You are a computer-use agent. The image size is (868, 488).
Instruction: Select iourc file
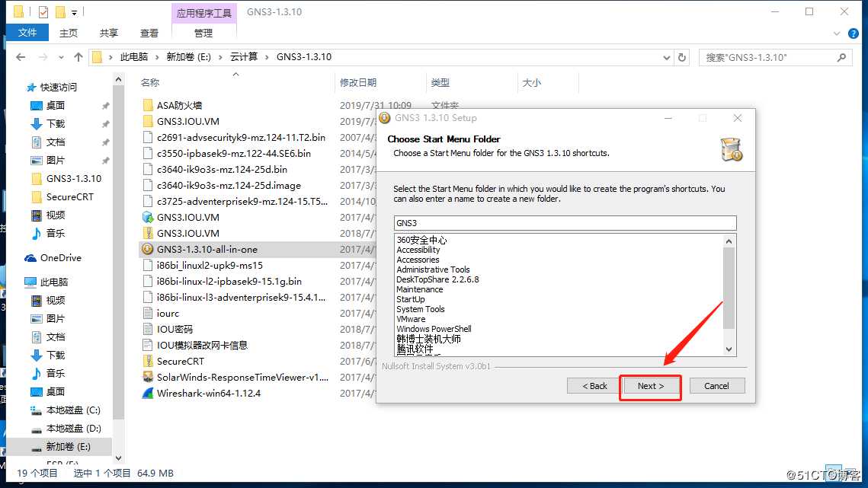(x=168, y=313)
